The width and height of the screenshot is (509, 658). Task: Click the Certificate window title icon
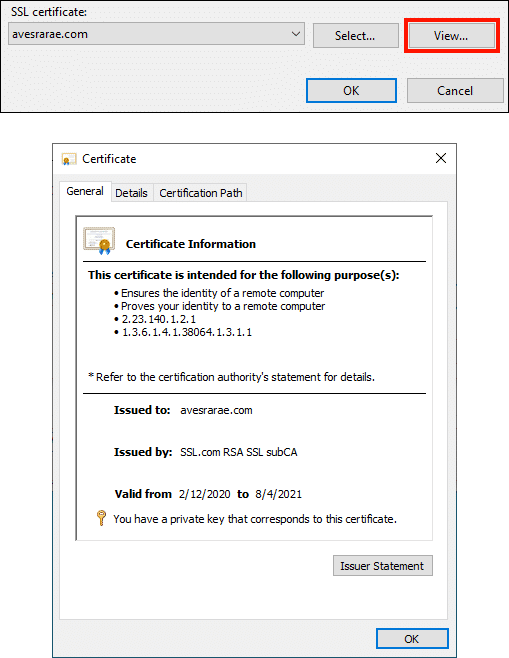tap(69, 159)
